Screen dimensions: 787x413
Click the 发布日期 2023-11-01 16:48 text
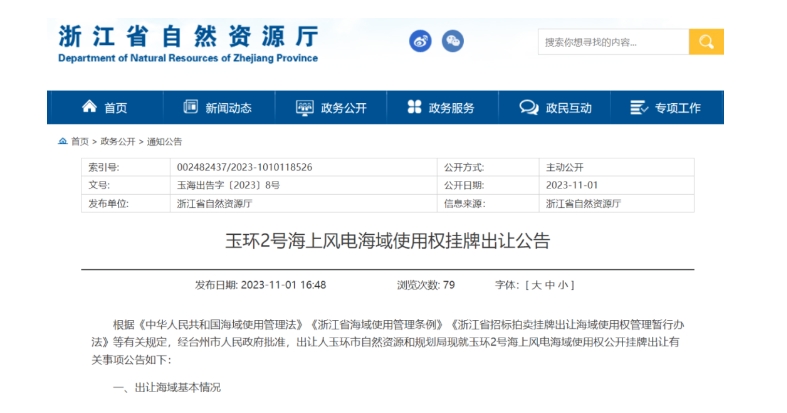[260, 285]
